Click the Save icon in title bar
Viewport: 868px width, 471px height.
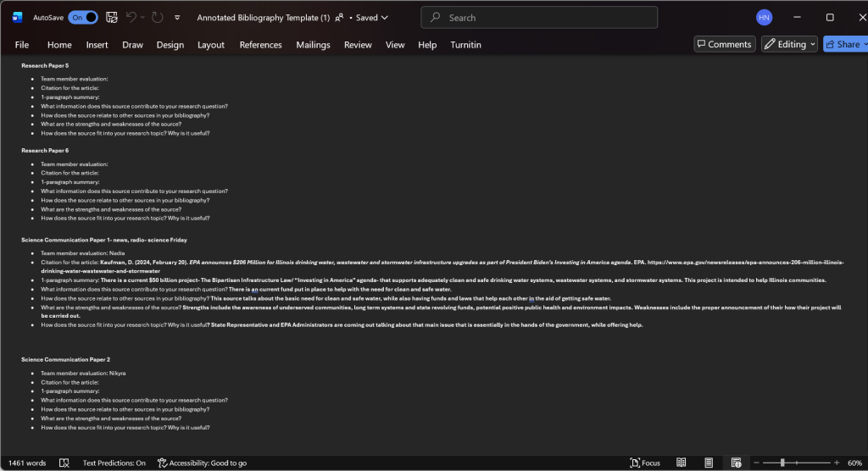(111, 17)
